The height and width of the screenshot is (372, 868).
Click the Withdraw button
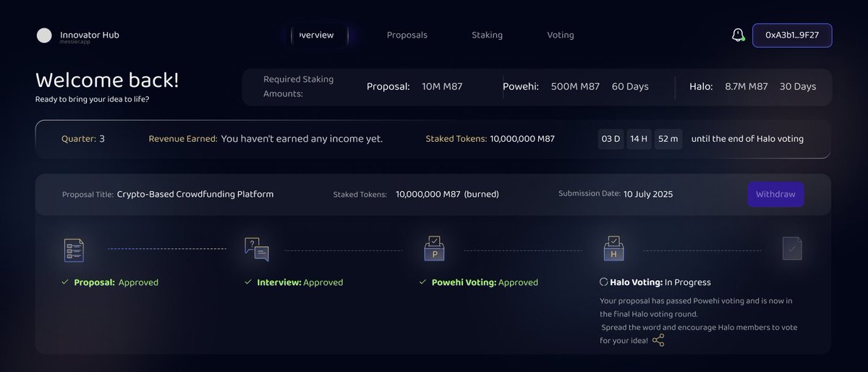coord(775,195)
